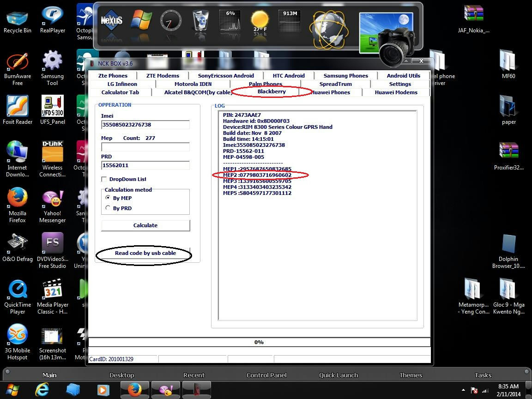Open the MF60 folder

[x=508, y=64]
